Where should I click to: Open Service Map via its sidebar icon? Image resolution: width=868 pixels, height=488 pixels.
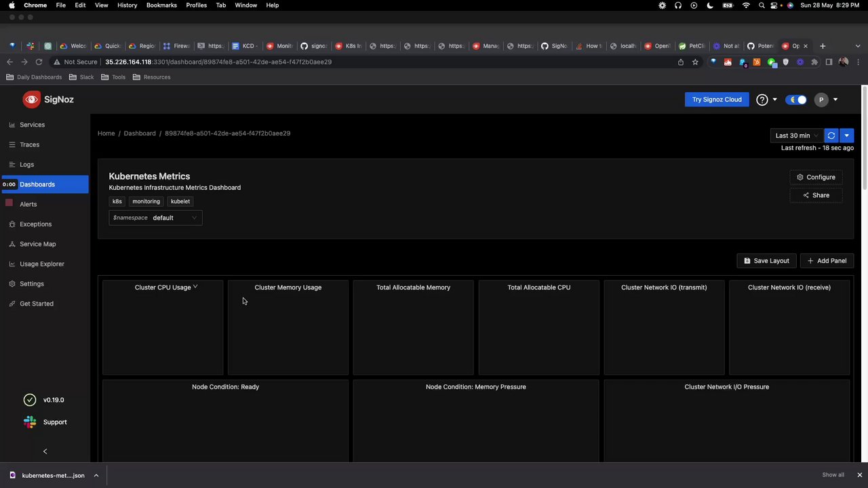(x=12, y=244)
